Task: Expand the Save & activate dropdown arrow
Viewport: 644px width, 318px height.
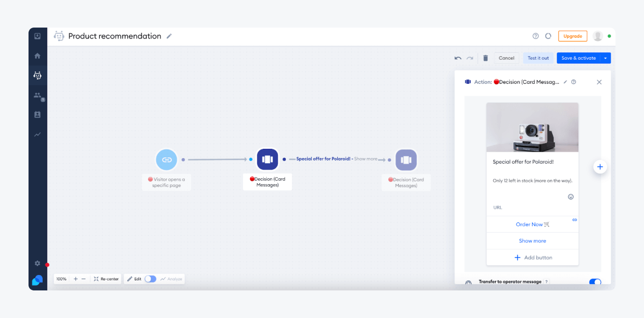Action: 606,58
